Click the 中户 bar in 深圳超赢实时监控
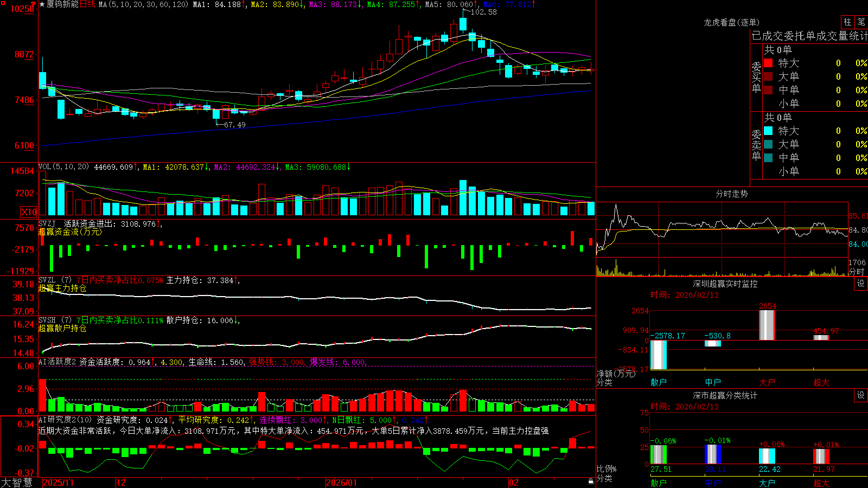The height and width of the screenshot is (488, 868). pos(712,343)
